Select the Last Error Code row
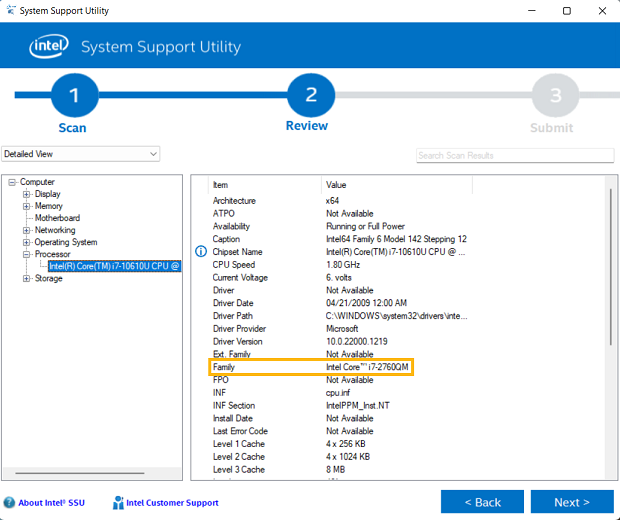This screenshot has width=620, height=520. point(340,431)
